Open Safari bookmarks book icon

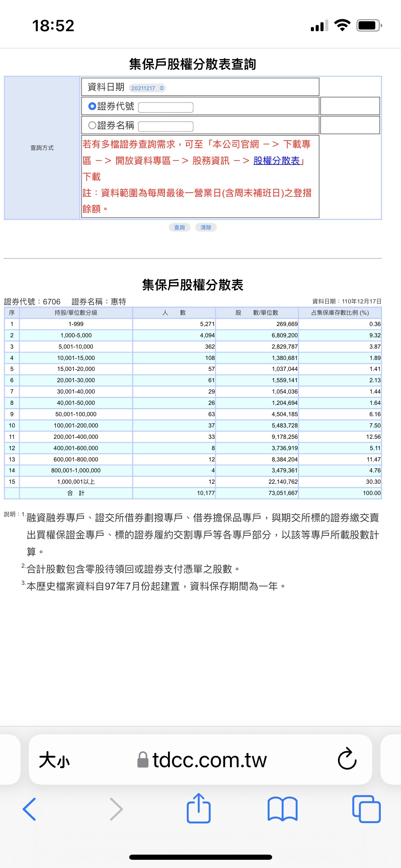[282, 809]
